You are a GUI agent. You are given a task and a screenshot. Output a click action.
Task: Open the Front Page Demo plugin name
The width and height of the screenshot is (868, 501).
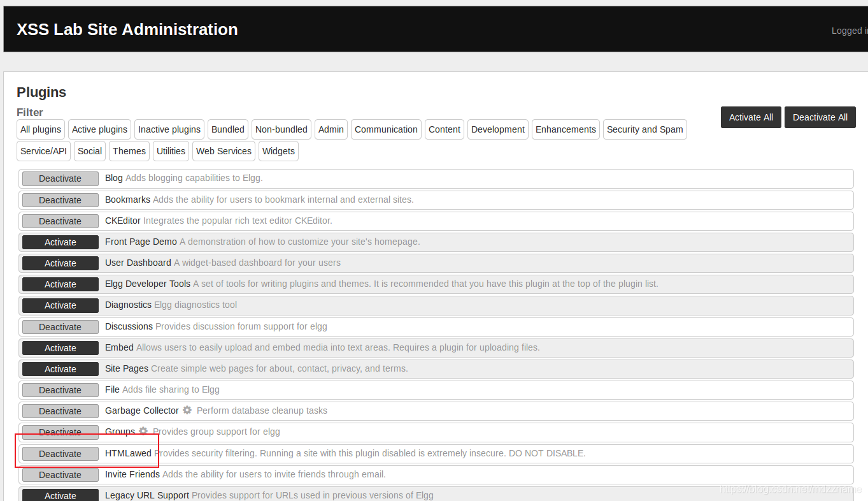pos(141,242)
